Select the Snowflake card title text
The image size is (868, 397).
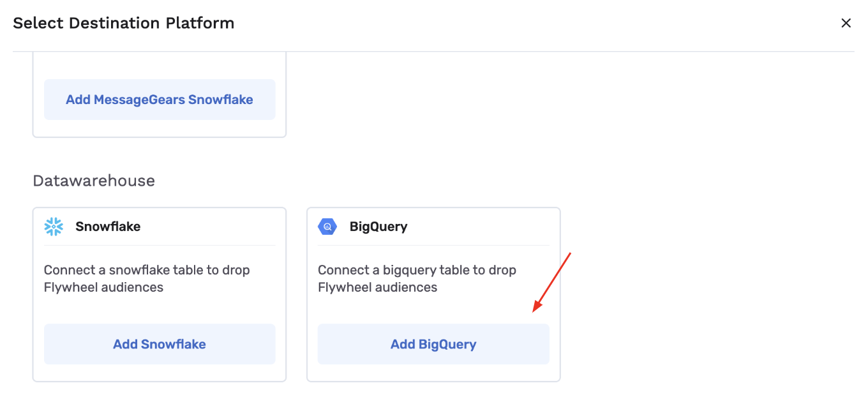[x=108, y=227]
